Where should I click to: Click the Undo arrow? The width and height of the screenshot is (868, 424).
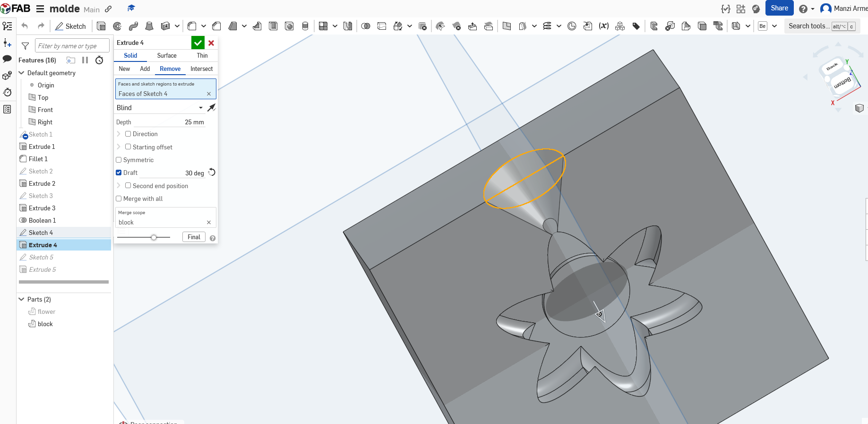tap(25, 26)
